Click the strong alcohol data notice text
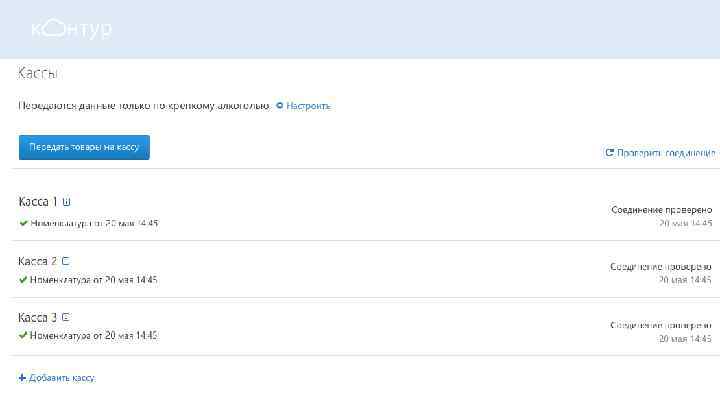720x405 pixels. click(x=145, y=106)
